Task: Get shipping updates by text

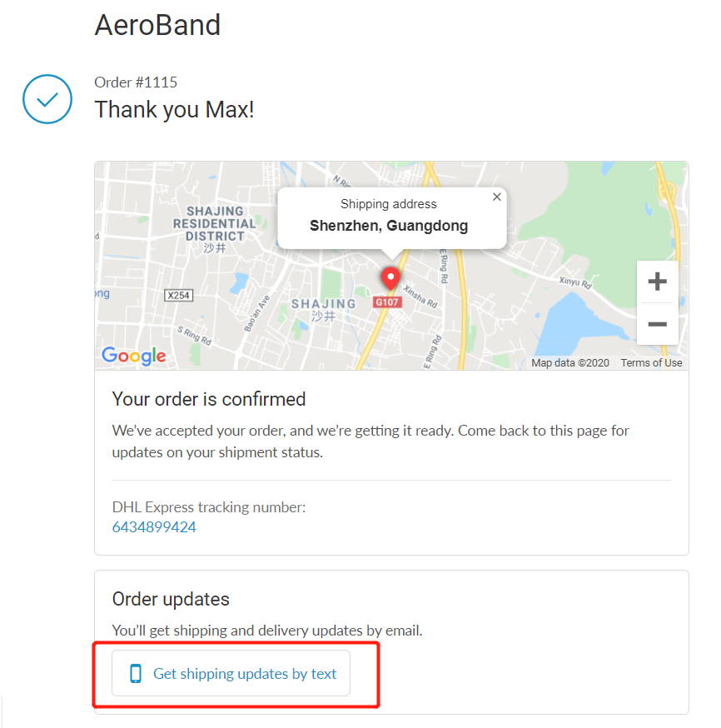Action: (x=231, y=673)
